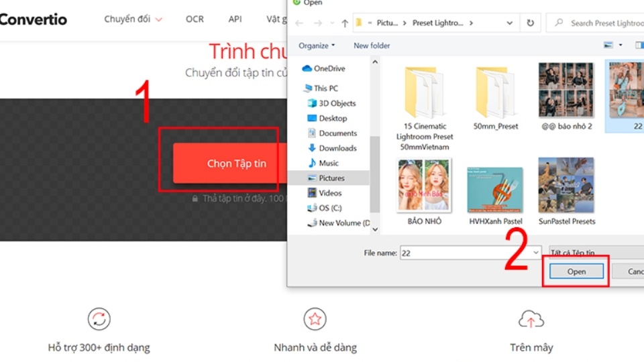
Task: Select Documents in navigation pane
Action: click(332, 133)
